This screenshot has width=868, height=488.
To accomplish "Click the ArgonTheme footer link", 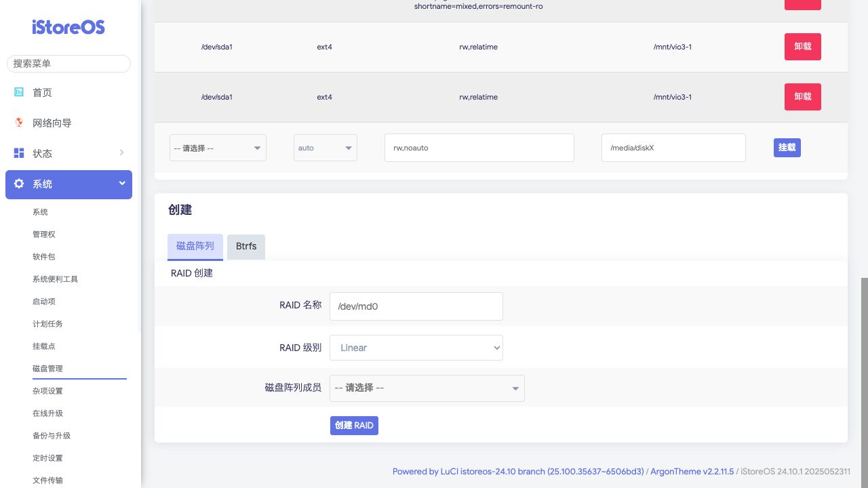I will click(692, 472).
